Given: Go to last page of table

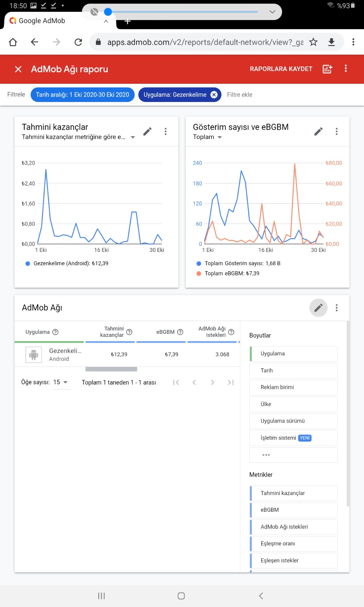Looking at the screenshot, I should tap(231, 382).
